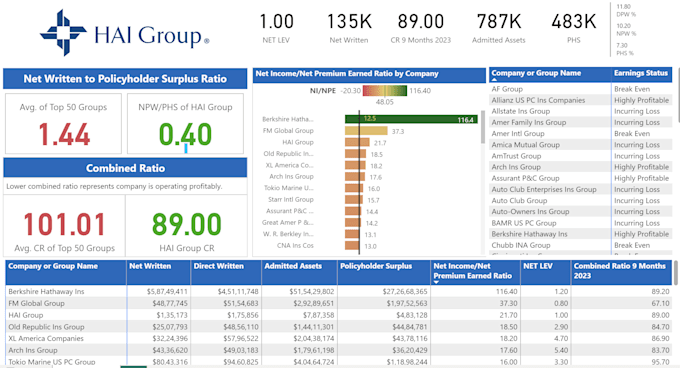Click sort arrow under Net Income/Net Premium header
The width and height of the screenshot is (680, 368).
click(x=436, y=282)
